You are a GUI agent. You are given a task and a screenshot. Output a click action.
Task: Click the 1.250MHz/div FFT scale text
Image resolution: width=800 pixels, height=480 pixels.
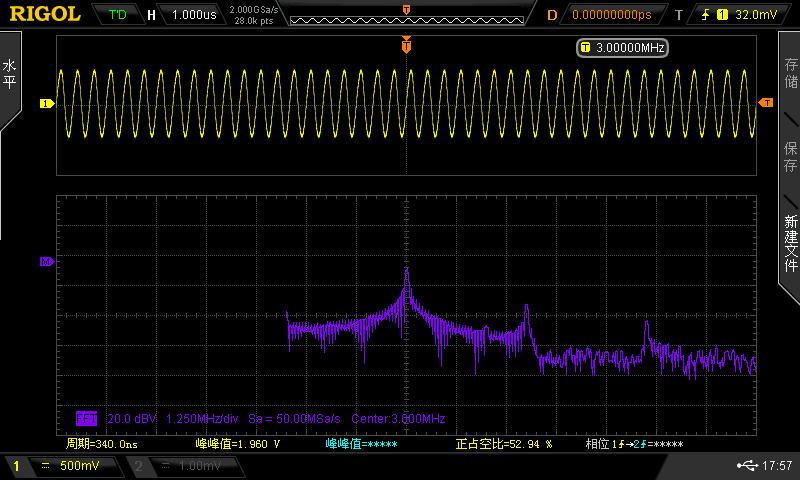[x=202, y=419]
